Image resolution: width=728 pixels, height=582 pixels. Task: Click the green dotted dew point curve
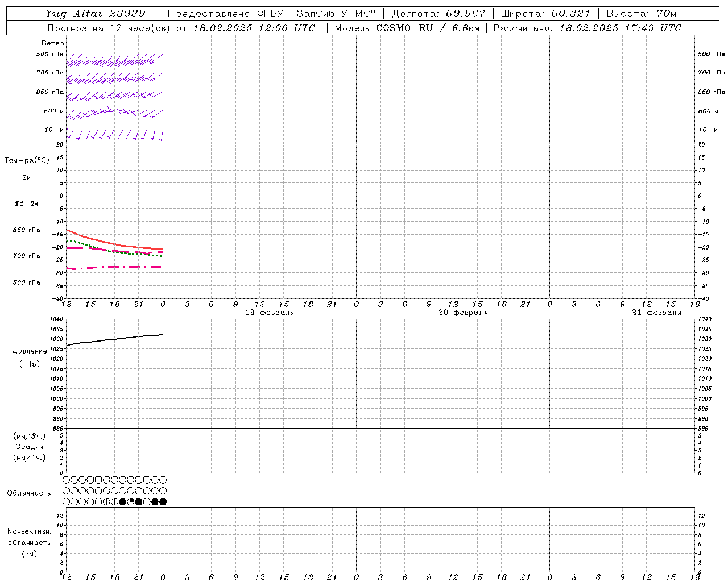point(114,251)
